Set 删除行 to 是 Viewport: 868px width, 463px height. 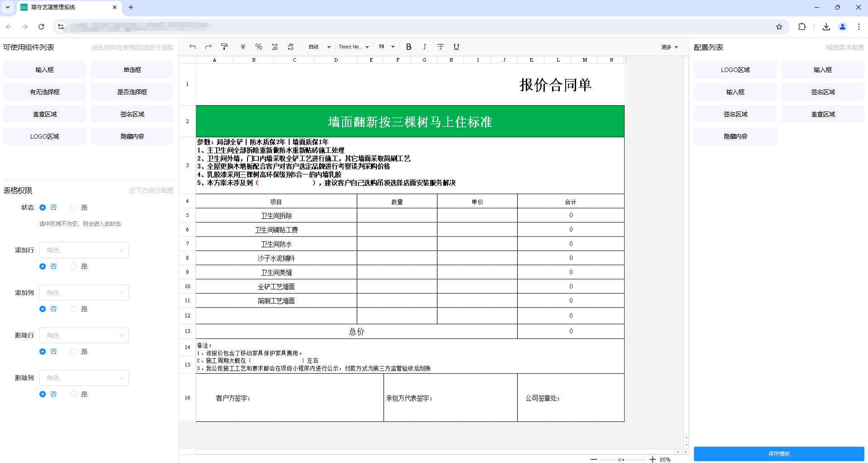[73, 352]
